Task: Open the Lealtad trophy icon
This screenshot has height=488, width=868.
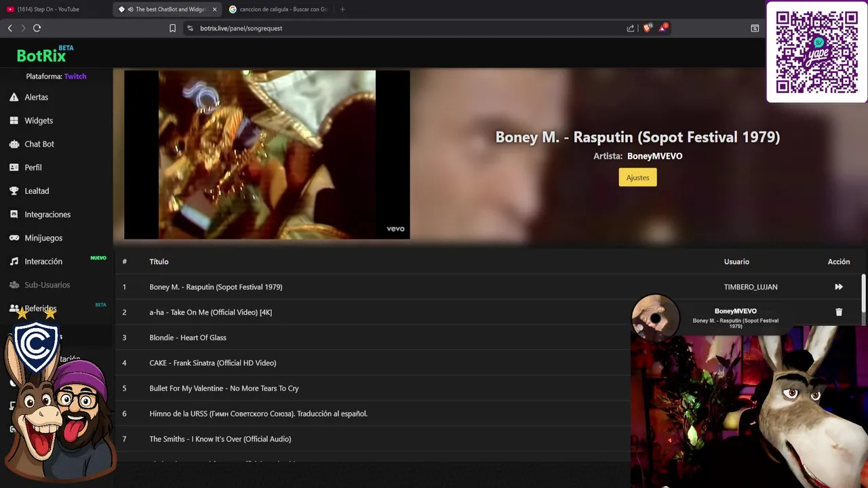Action: [x=14, y=191]
